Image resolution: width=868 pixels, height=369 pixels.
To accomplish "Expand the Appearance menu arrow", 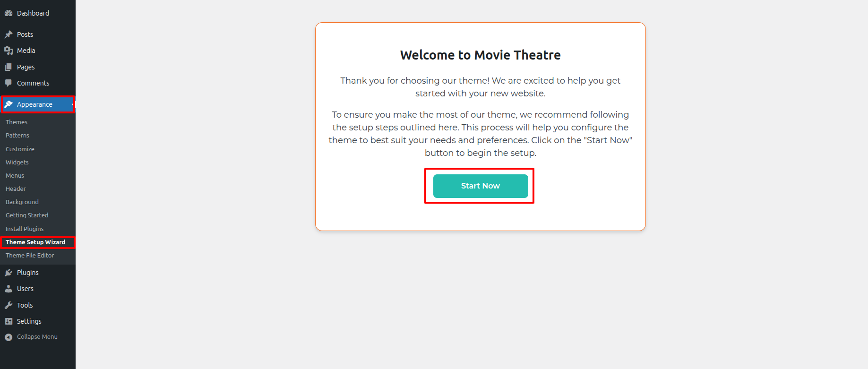I will point(72,104).
